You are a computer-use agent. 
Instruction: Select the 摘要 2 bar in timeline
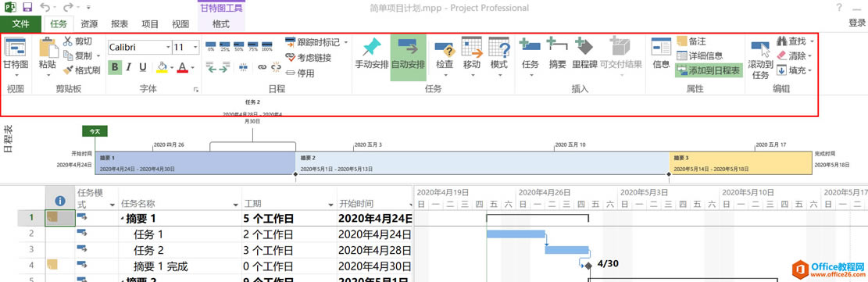pyautogui.click(x=482, y=162)
